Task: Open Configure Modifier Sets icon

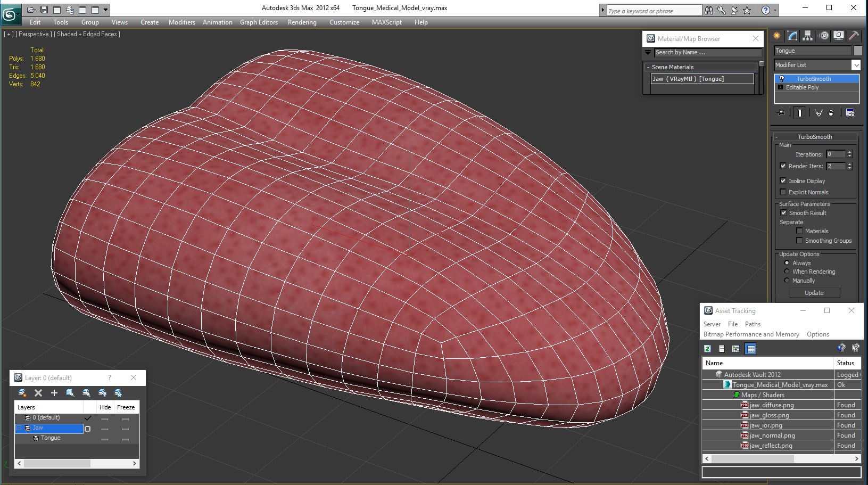Action: click(850, 112)
